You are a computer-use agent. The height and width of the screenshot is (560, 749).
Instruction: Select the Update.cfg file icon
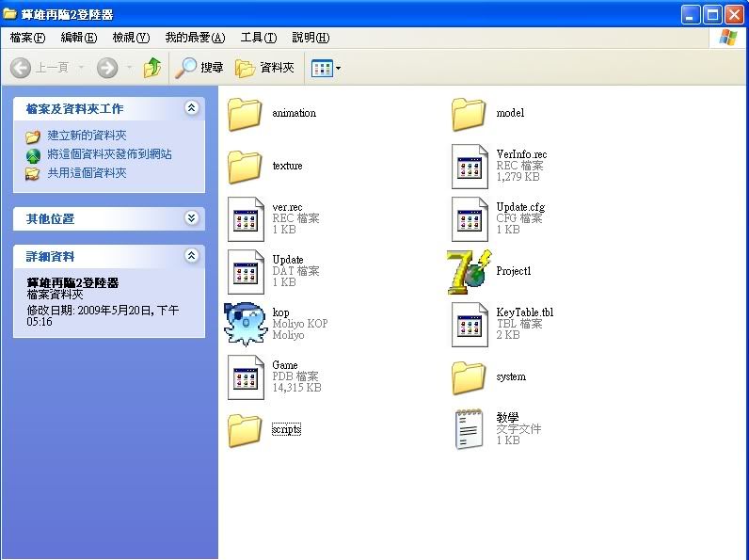tap(469, 219)
